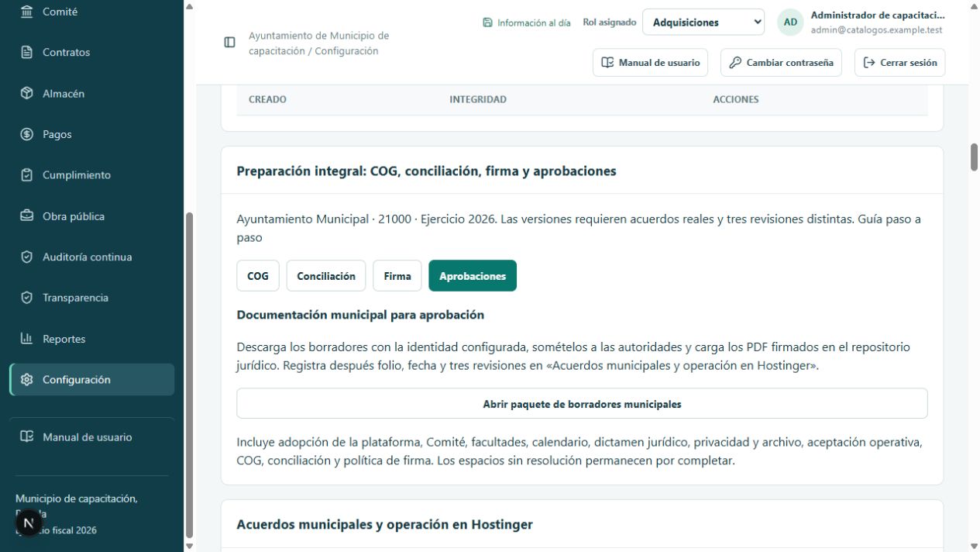The width and height of the screenshot is (980, 552).
Task: Click the Comité bank icon in sidebar
Action: coord(27,12)
